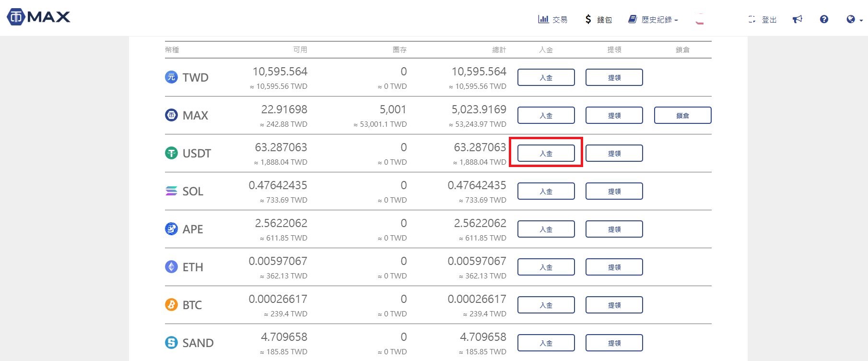
Task: Click 提領 withdraw button for SOL
Action: click(x=614, y=191)
